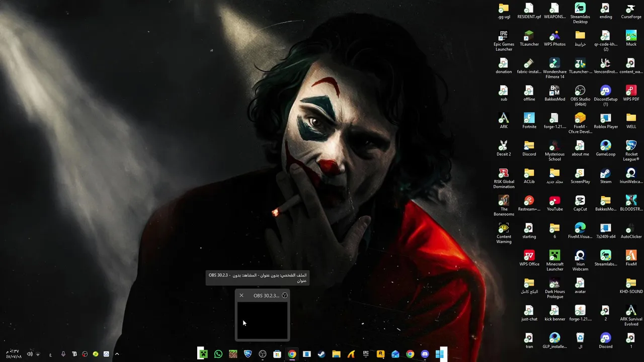Image resolution: width=644 pixels, height=362 pixels.
Task: Select the AutoClicker desktop icon
Action: coord(631,231)
